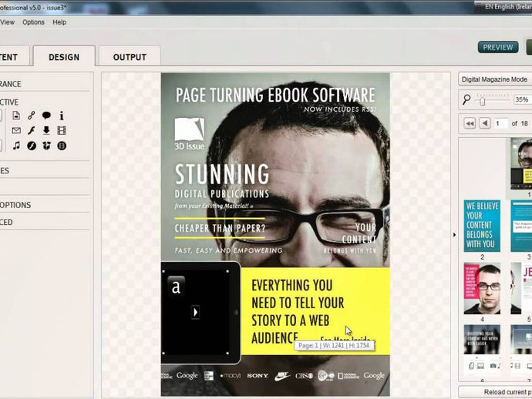Select the circled Flash tool icon
The width and height of the screenshot is (532, 399).
tap(32, 146)
